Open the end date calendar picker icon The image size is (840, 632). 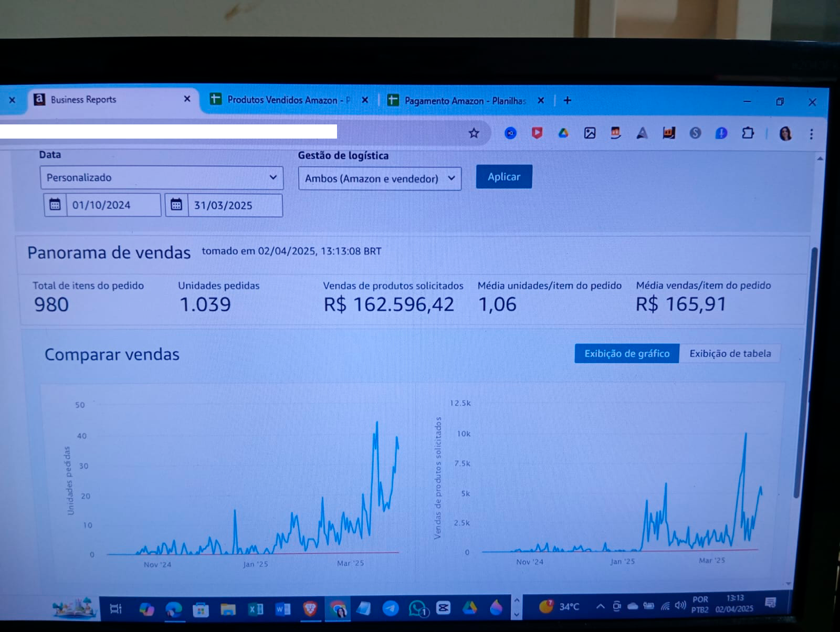click(x=176, y=205)
